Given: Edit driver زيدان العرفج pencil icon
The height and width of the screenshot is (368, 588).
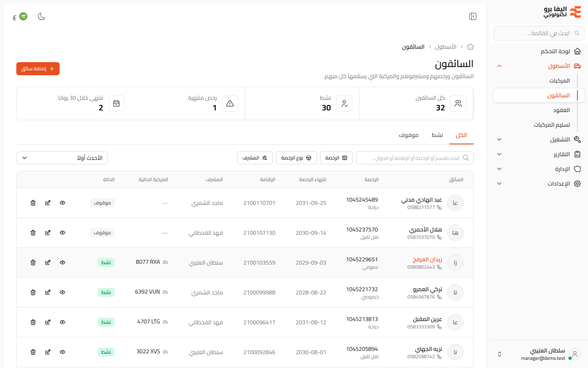Looking at the screenshot, I should click(x=48, y=263).
